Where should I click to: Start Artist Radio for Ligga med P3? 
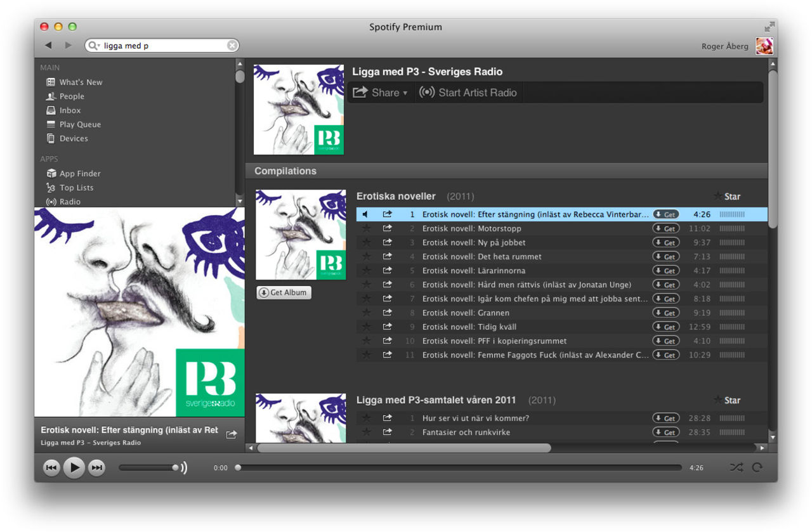(x=468, y=93)
